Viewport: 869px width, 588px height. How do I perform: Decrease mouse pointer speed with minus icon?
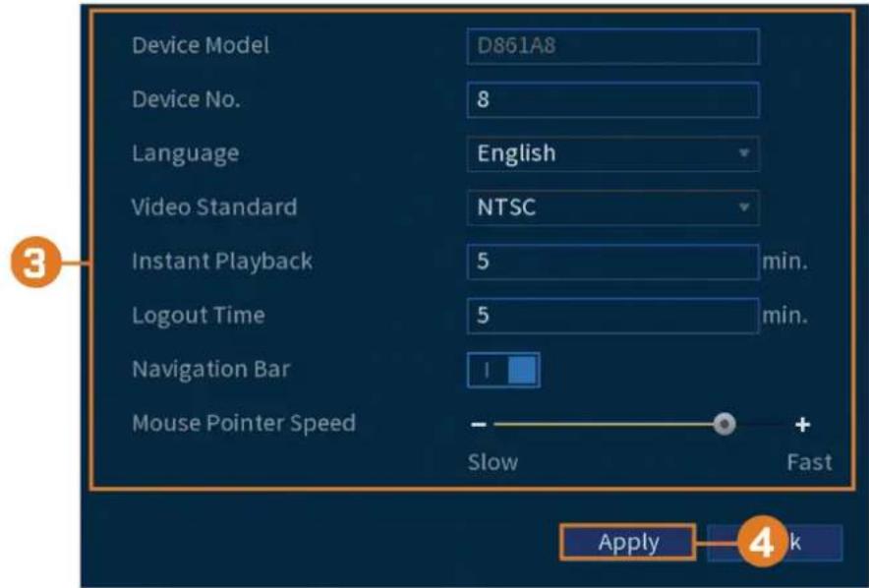point(479,425)
